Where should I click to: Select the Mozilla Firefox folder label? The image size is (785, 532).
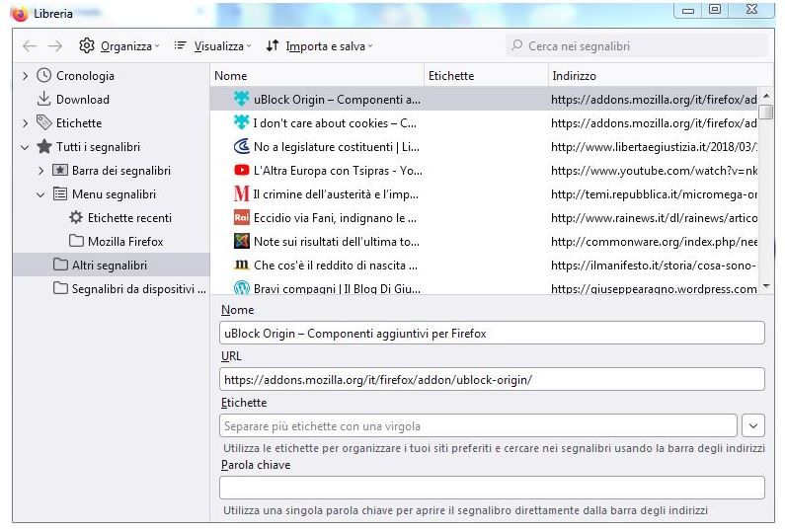pos(125,242)
